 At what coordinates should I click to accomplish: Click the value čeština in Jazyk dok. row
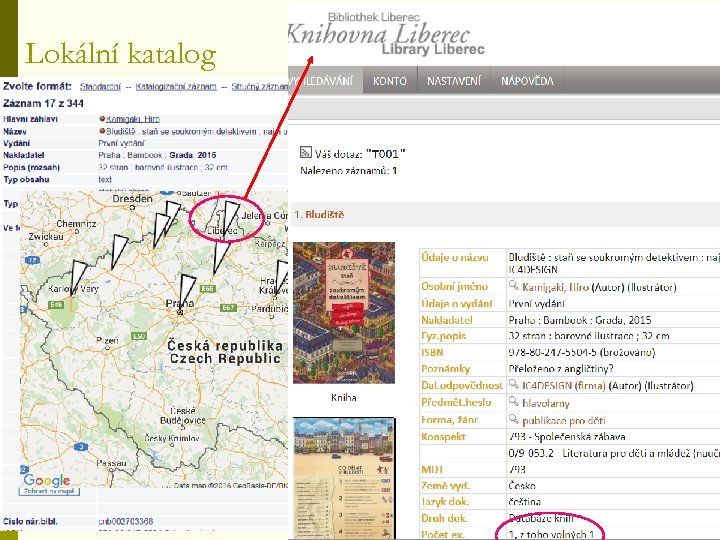(524, 501)
